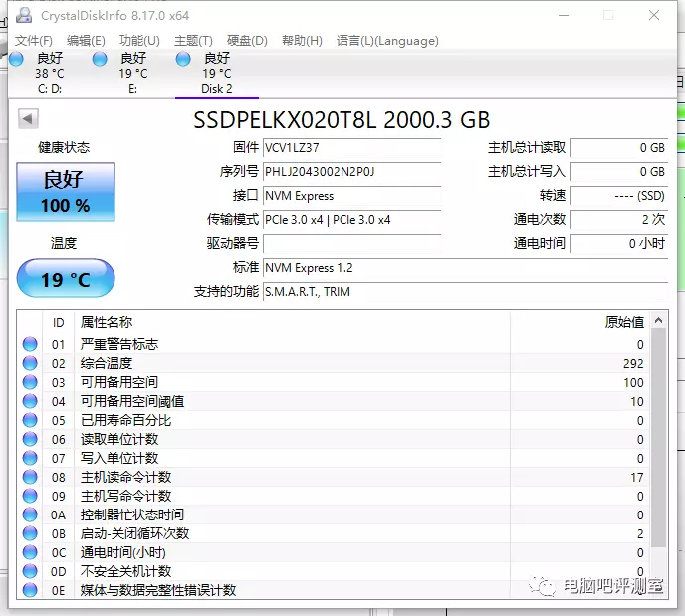The height and width of the screenshot is (616, 685).
Task: Click the status orb for 0B 启动-关闭循环次数
Action: [30, 533]
